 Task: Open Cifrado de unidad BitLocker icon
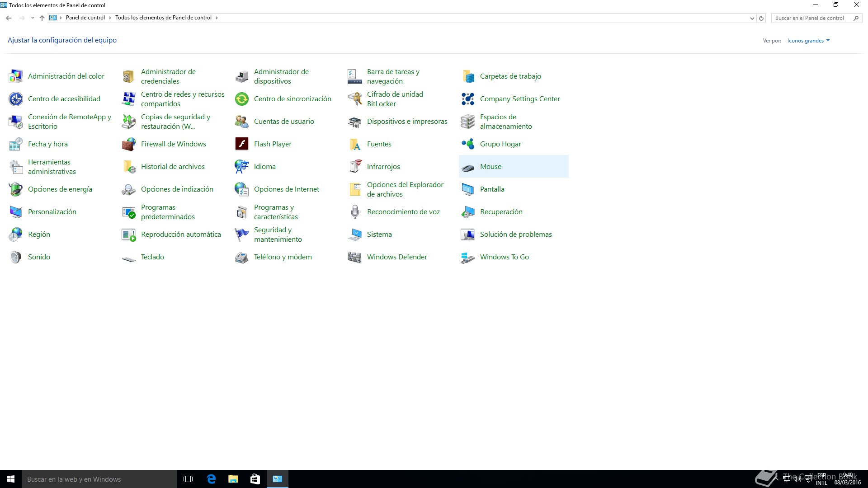click(355, 99)
